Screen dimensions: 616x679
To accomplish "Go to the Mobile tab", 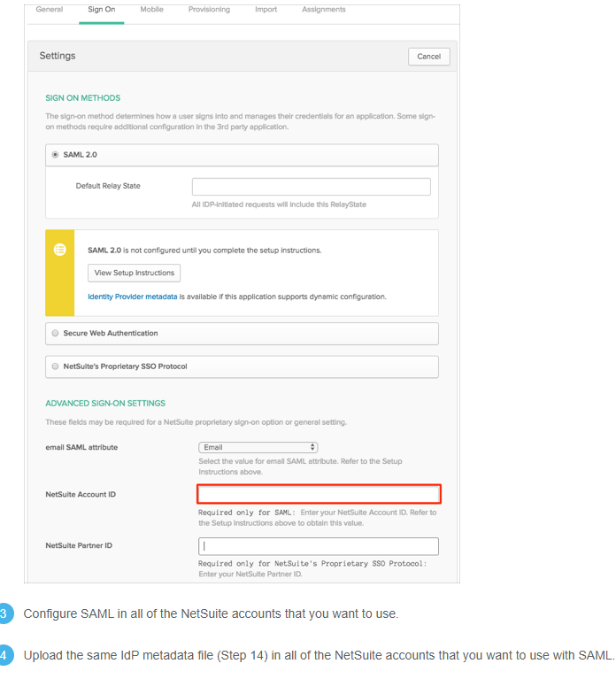I will (151, 10).
